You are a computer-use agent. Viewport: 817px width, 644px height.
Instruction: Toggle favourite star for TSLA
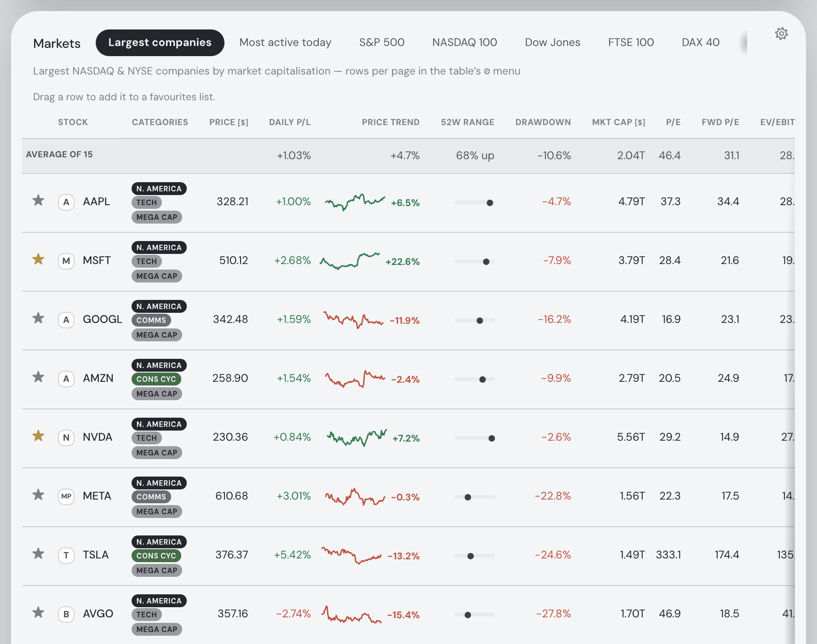coord(38,554)
